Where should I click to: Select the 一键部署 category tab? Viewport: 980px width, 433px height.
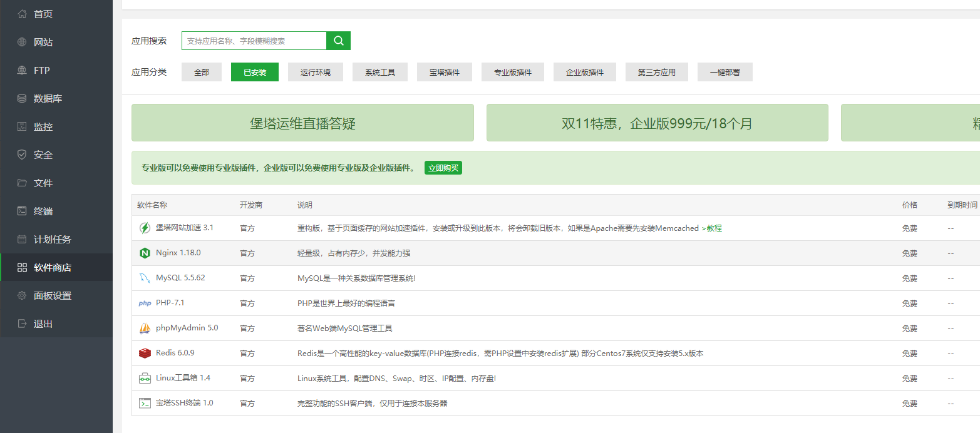coord(725,72)
